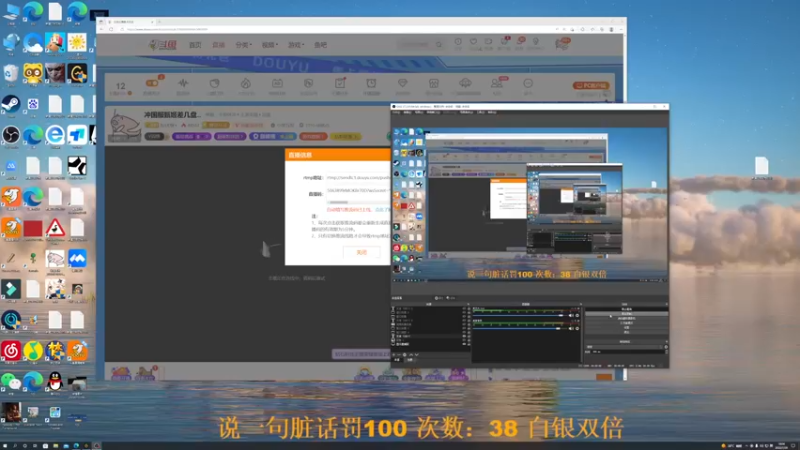Screen dimensions: 800x450
Task: Open the This PC desktop icon
Action: 11,12
